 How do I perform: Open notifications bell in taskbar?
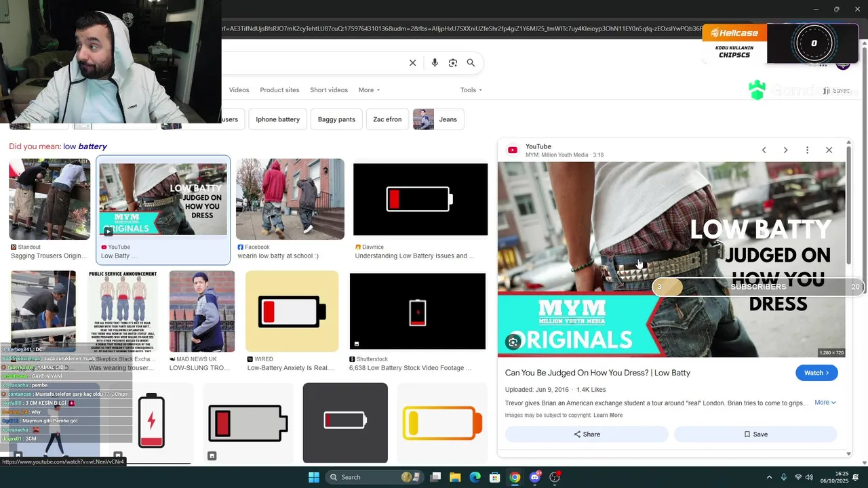click(856, 477)
